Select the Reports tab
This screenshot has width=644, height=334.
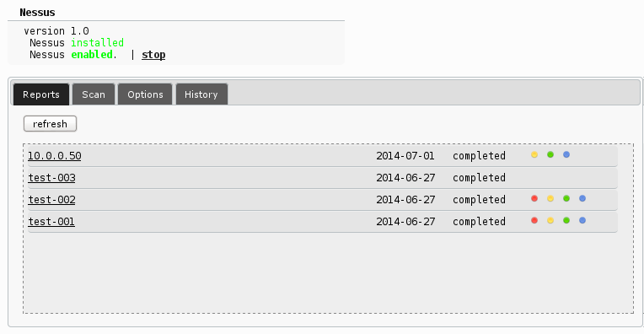[x=41, y=94]
